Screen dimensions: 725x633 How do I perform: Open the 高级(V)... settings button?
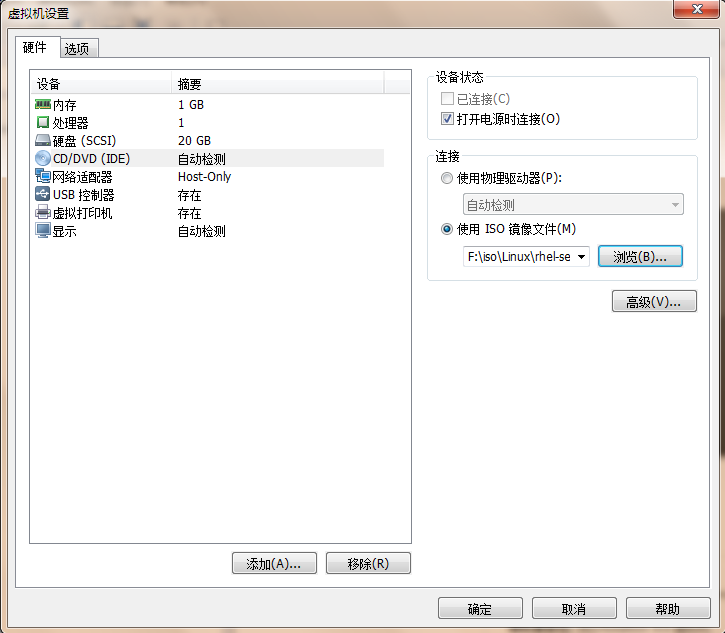tap(654, 301)
